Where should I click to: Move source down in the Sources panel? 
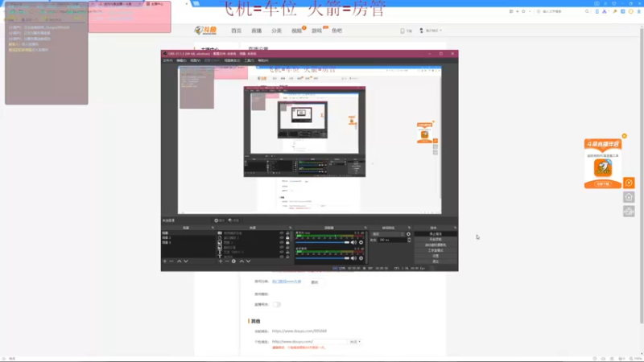point(248,261)
